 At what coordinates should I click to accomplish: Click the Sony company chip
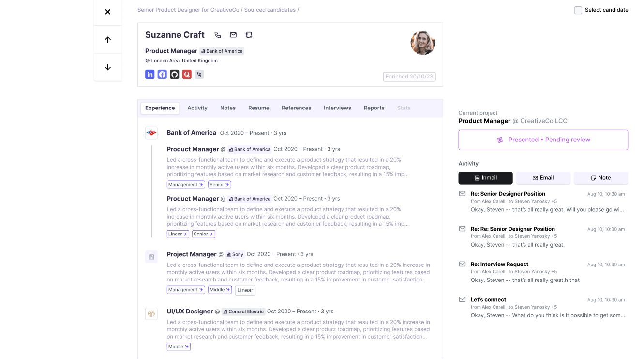click(235, 254)
